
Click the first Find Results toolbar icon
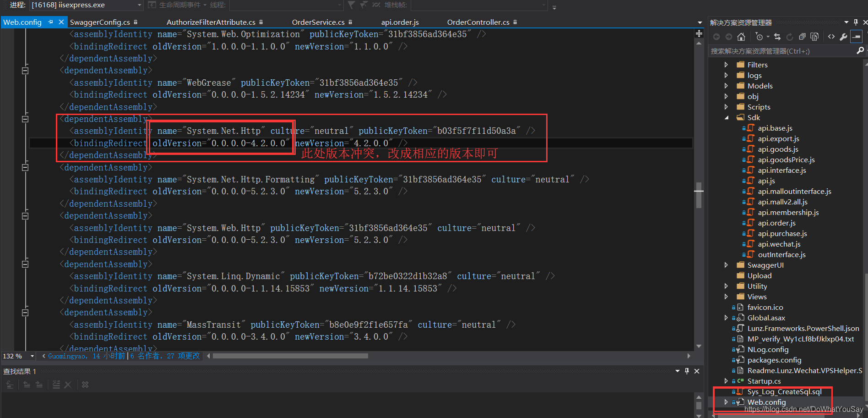(x=10, y=385)
